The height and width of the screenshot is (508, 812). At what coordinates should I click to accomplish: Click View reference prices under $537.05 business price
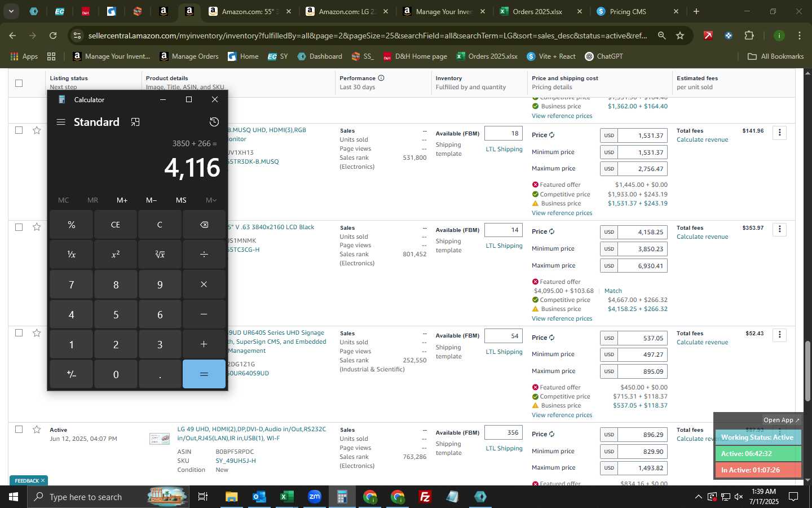(562, 415)
